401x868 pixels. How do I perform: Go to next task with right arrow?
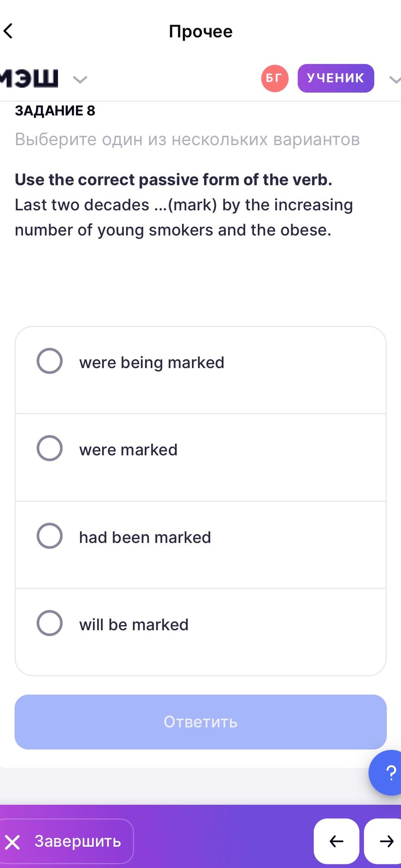pos(383,841)
